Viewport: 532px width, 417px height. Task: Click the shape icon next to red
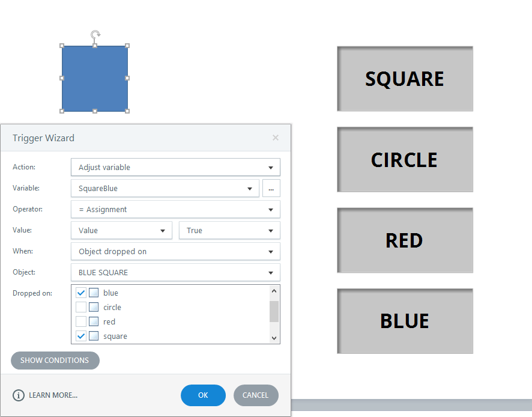click(94, 321)
